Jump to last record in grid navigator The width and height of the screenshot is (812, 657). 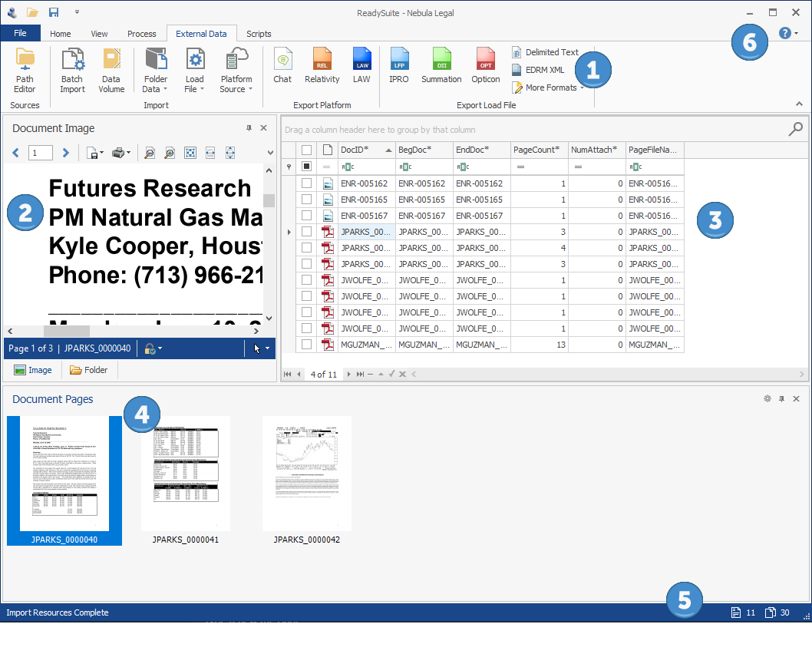[360, 374]
